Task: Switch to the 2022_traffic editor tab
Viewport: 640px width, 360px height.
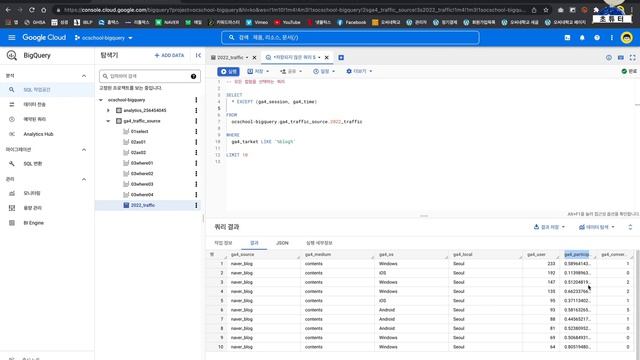Action: click(230, 58)
